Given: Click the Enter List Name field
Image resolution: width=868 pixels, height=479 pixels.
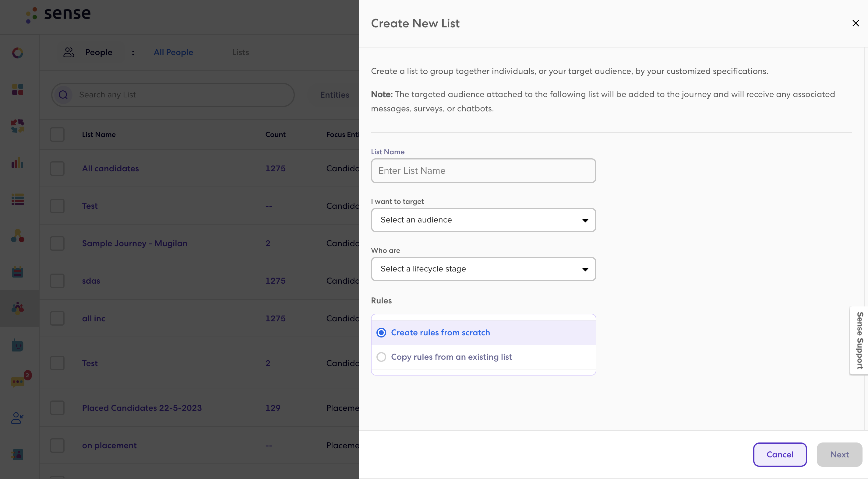Looking at the screenshot, I should coord(483,171).
